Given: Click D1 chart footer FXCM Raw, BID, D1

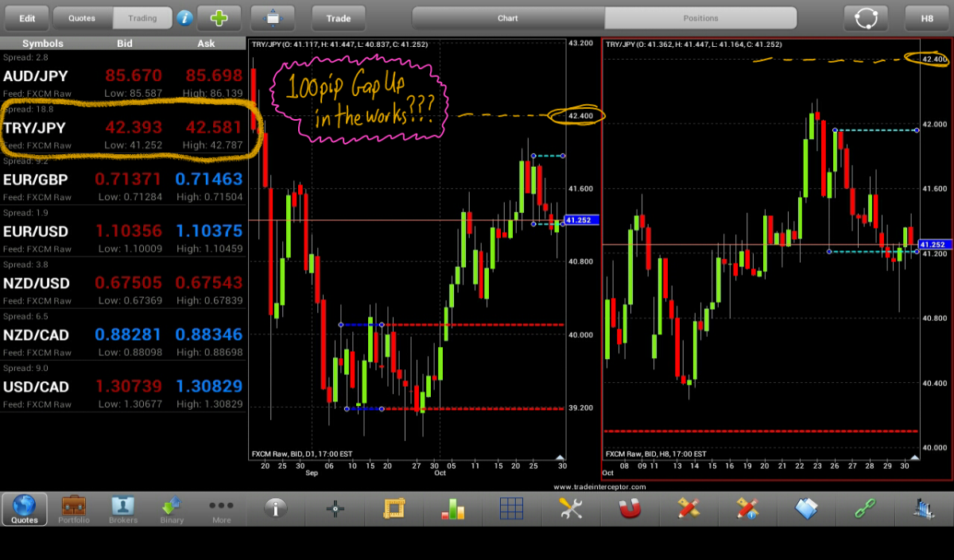Looking at the screenshot, I should [x=302, y=454].
